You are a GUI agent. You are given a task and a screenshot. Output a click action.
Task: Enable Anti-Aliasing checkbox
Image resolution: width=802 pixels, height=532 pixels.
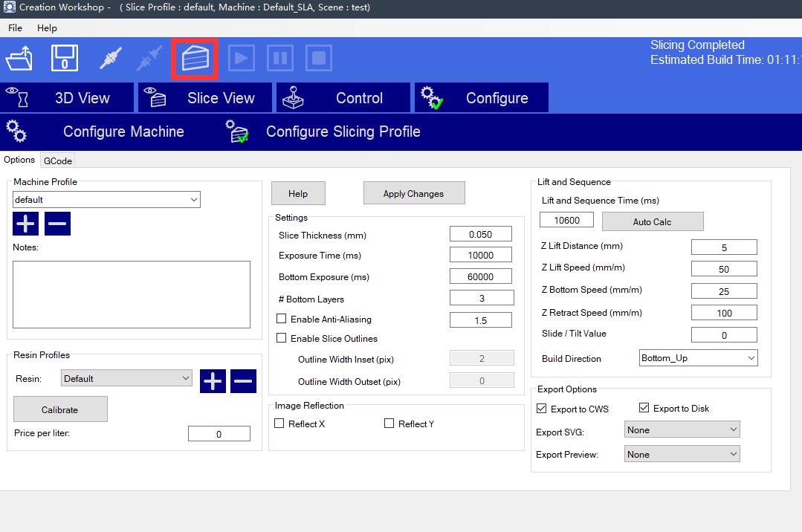coord(282,319)
